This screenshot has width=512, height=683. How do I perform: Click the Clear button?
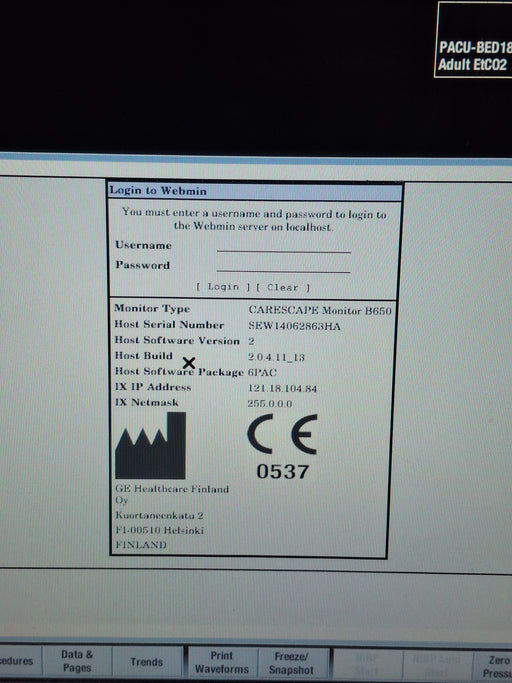(282, 287)
